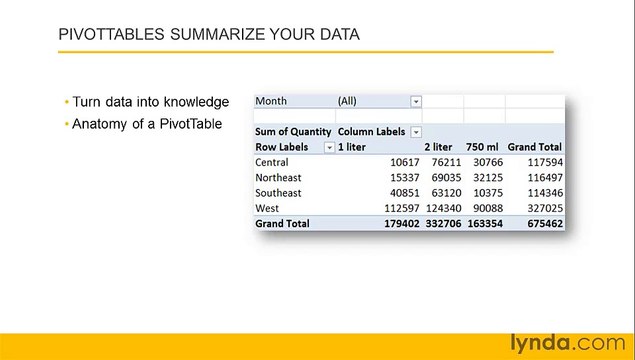The width and height of the screenshot is (635, 360).
Task: Click the 750 ml column header
Action: [482, 147]
